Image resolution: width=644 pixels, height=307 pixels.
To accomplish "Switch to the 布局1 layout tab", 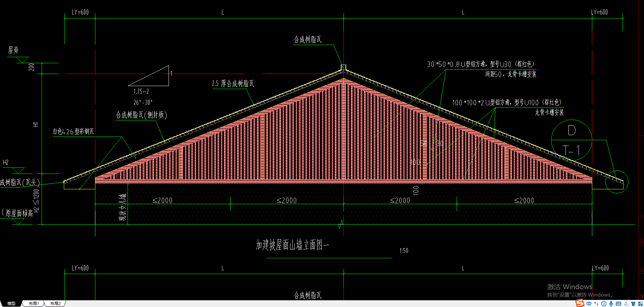I will [34, 303].
